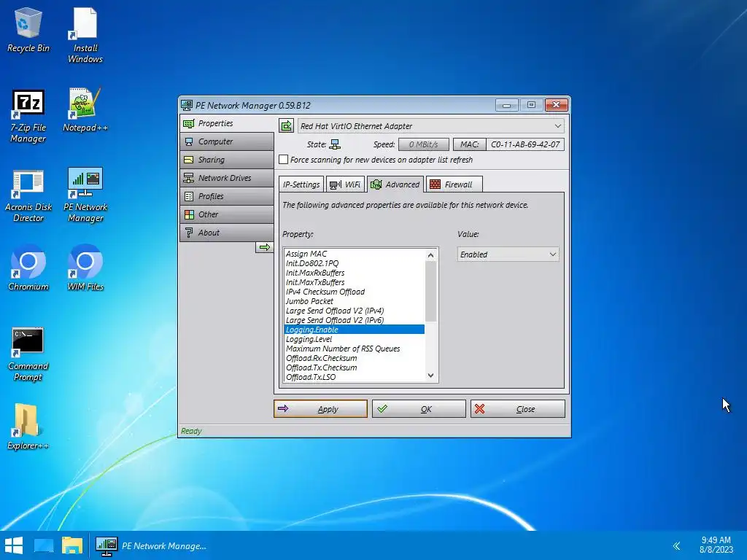Open Command Prompt desktop icon
The height and width of the screenshot is (560, 747).
point(28,354)
